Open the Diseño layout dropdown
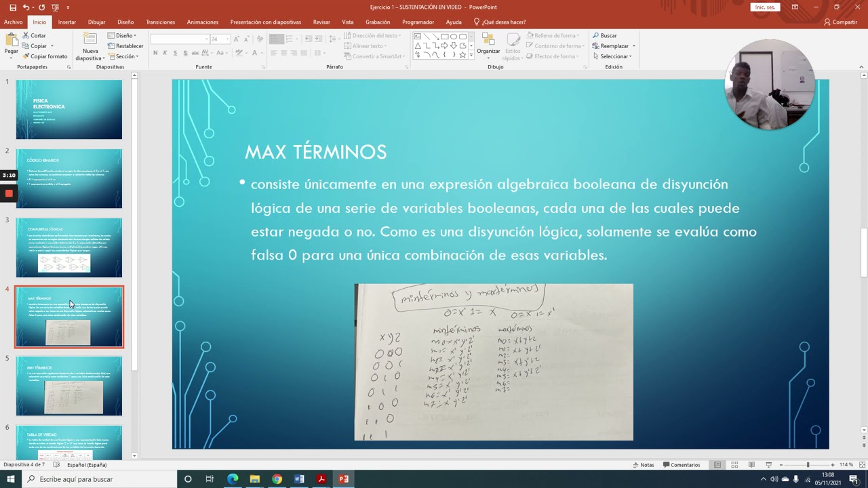Image resolution: width=868 pixels, height=488 pixels. (122, 36)
